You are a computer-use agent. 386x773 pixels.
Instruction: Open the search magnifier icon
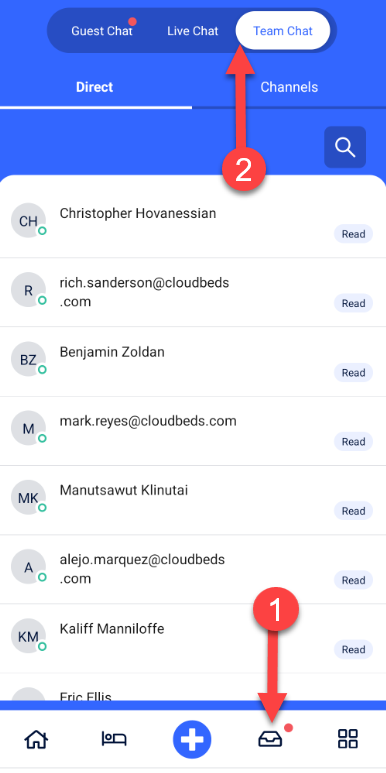(345, 147)
